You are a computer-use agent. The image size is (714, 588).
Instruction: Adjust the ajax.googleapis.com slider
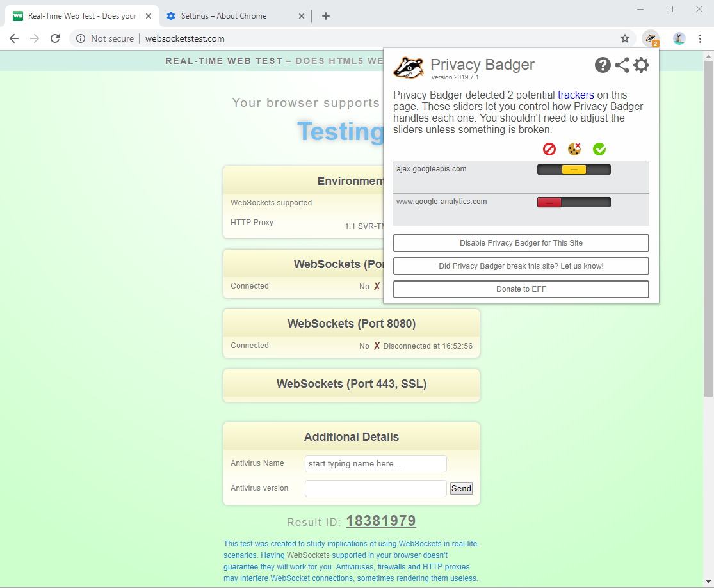point(574,170)
